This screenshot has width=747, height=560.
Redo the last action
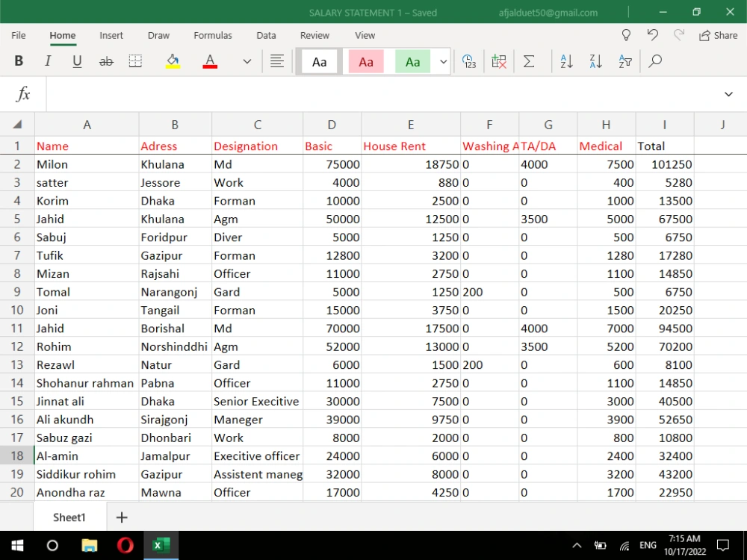[x=679, y=35]
